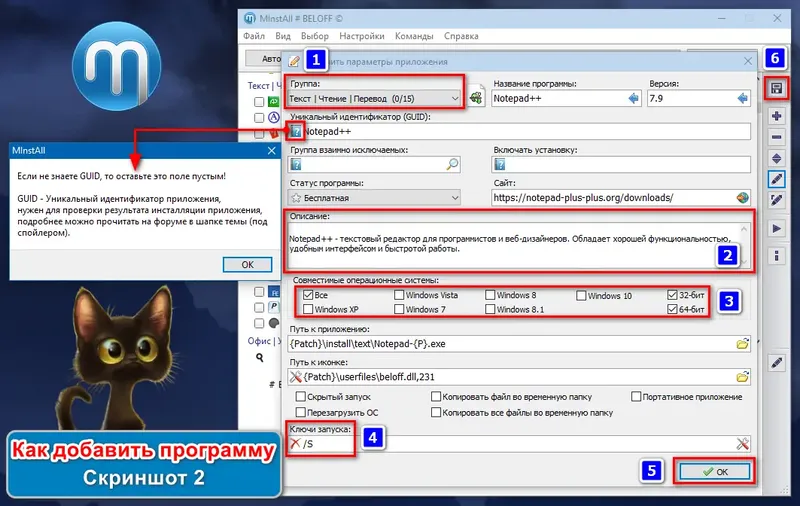800x506 pixels.
Task: Click the up/down move arrows icon
Action: [776, 158]
